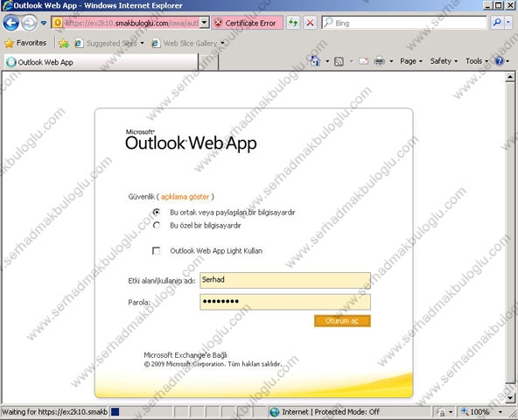
Task: Open the Safety menu
Action: point(444,61)
